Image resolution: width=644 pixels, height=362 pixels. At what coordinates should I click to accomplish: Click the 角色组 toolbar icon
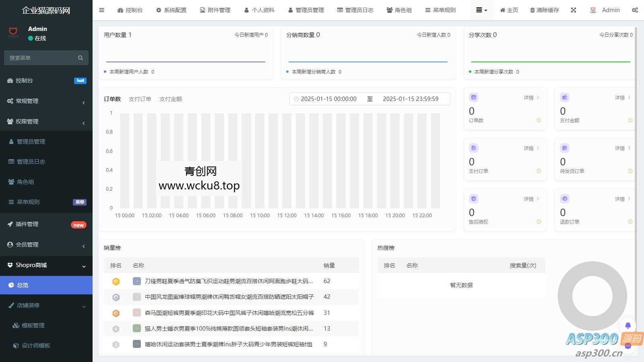[x=399, y=10]
